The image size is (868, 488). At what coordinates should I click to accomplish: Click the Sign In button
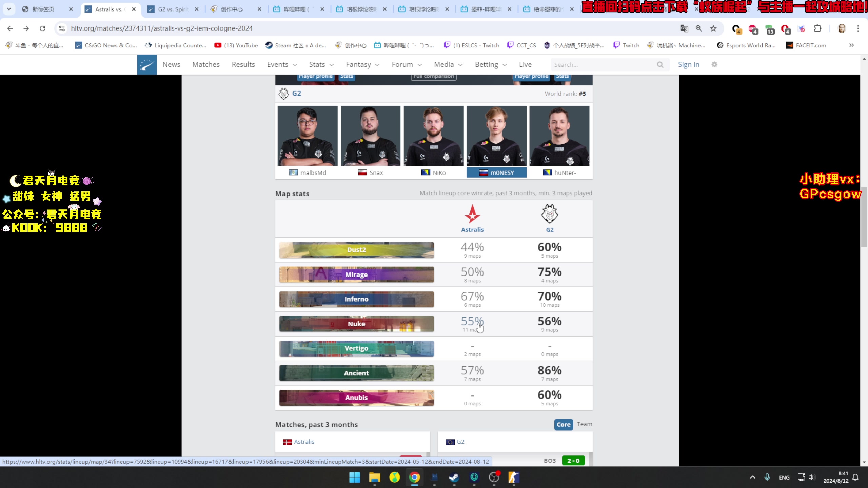coord(689,64)
